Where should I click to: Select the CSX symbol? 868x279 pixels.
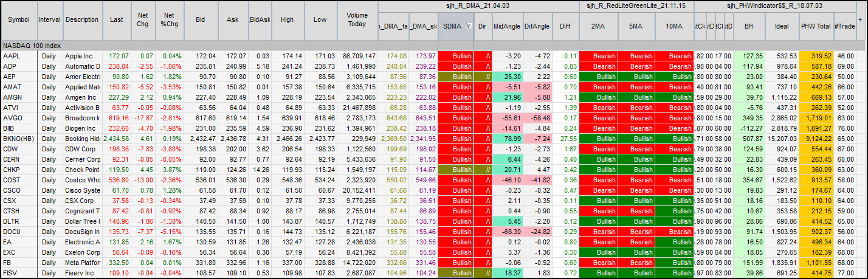11,201
